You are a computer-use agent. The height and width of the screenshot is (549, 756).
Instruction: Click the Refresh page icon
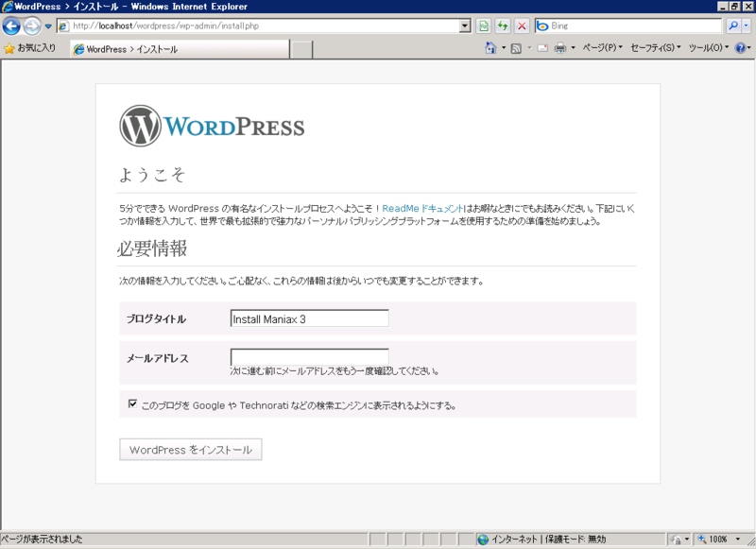tap(503, 26)
